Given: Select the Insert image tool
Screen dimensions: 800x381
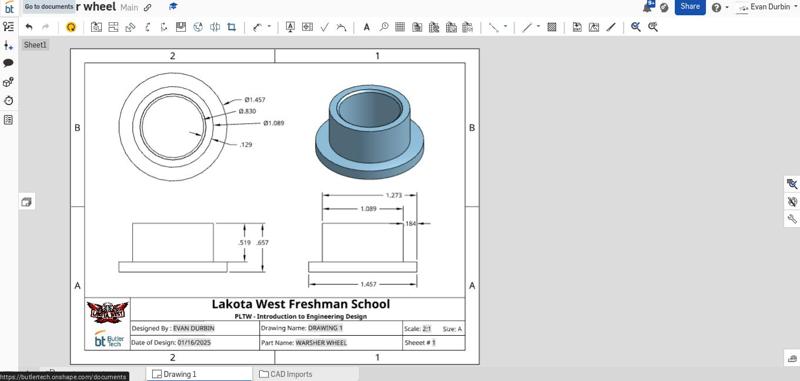Looking at the screenshot, I should (594, 28).
